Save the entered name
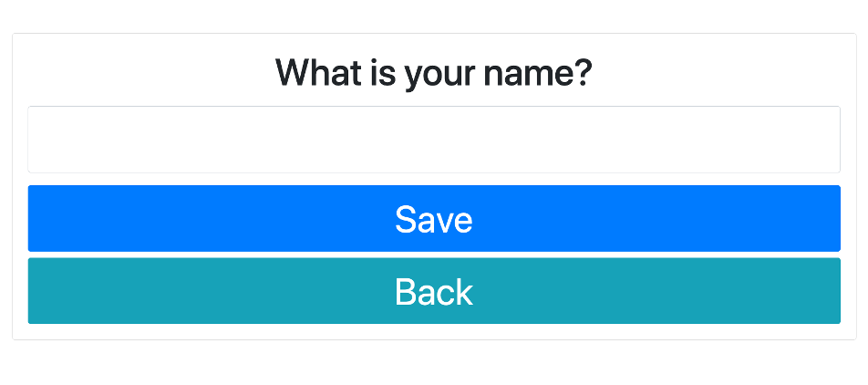The width and height of the screenshot is (868, 385). point(433,219)
